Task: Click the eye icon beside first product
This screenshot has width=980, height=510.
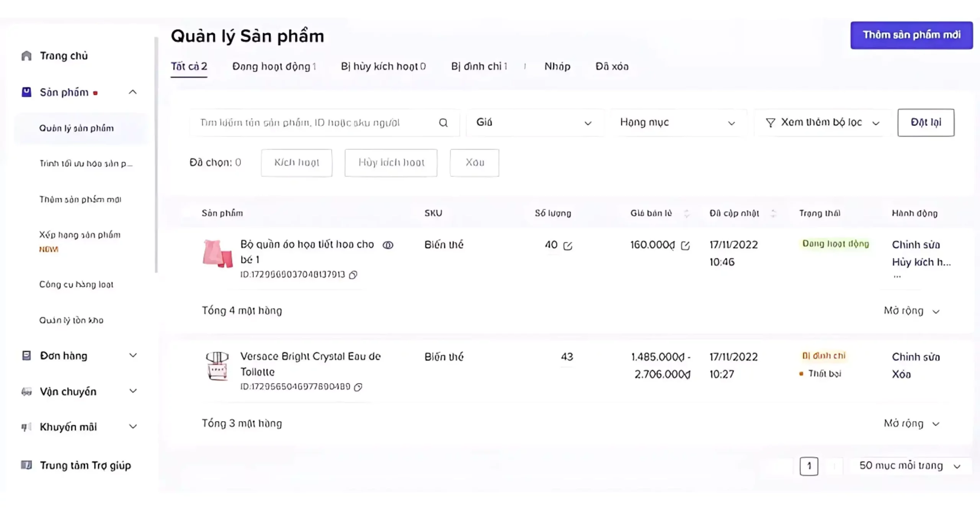Action: [388, 245]
